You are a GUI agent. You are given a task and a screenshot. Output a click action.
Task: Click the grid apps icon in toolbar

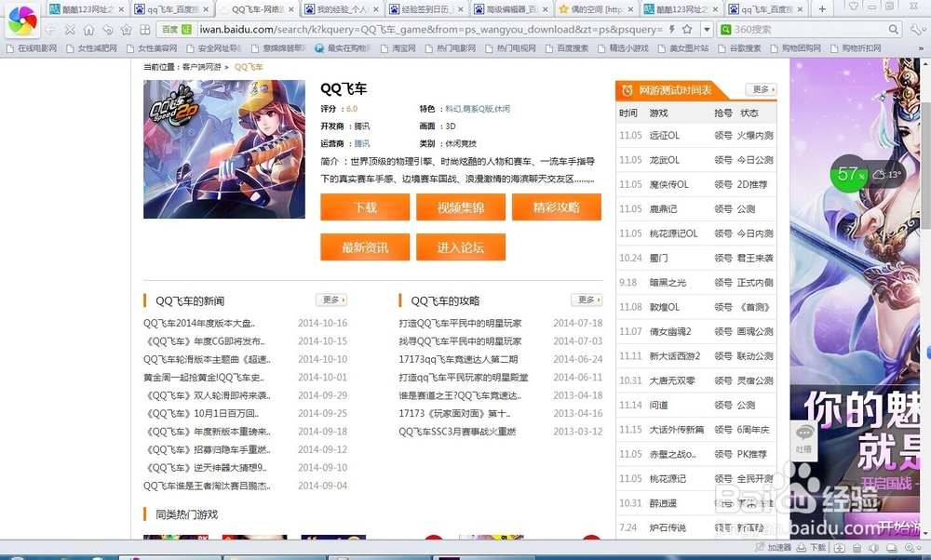[145, 29]
